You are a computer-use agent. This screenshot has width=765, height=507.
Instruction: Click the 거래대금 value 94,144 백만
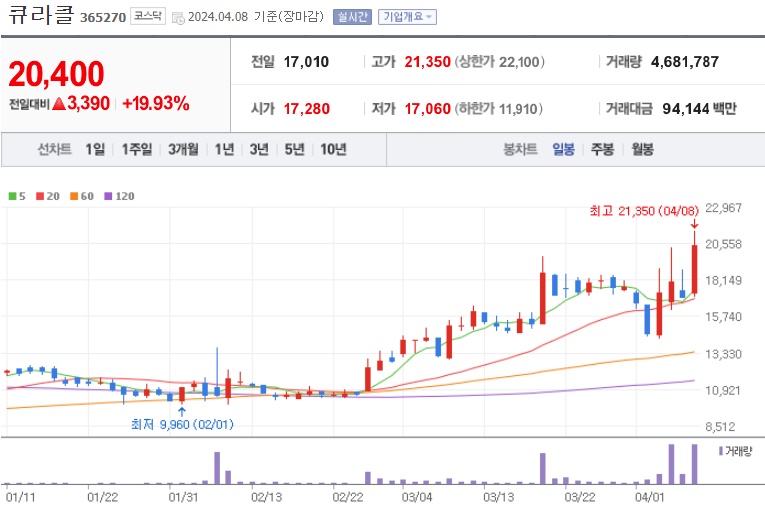click(700, 108)
